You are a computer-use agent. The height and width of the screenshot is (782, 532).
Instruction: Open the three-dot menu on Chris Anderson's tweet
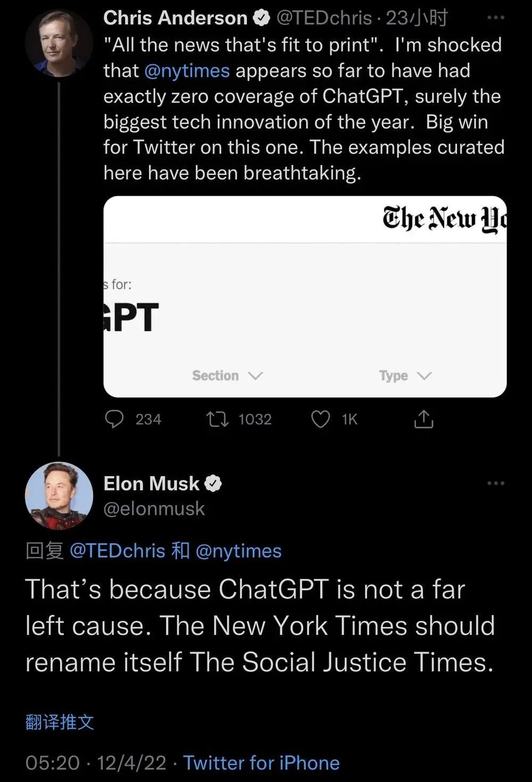point(496,18)
